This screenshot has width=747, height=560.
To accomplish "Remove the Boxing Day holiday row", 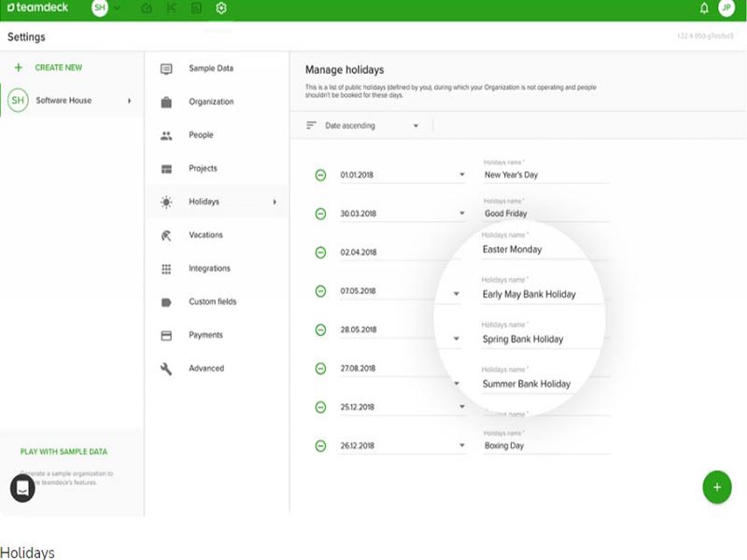I will coord(320,446).
